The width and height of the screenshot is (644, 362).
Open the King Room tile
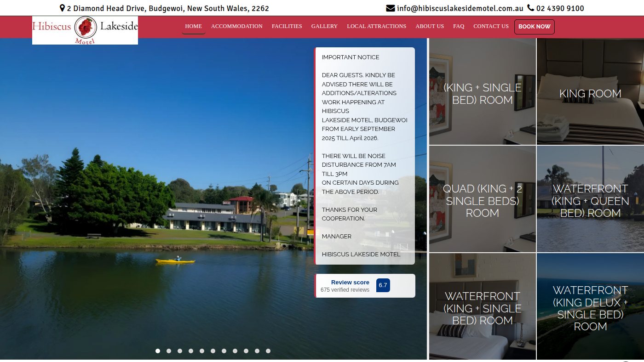590,91
